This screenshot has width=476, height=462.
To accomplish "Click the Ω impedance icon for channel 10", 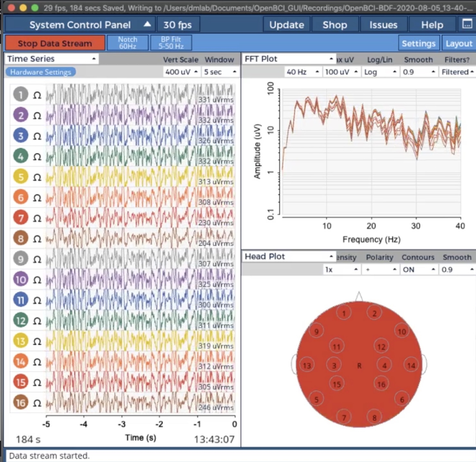I will pyautogui.click(x=36, y=279).
